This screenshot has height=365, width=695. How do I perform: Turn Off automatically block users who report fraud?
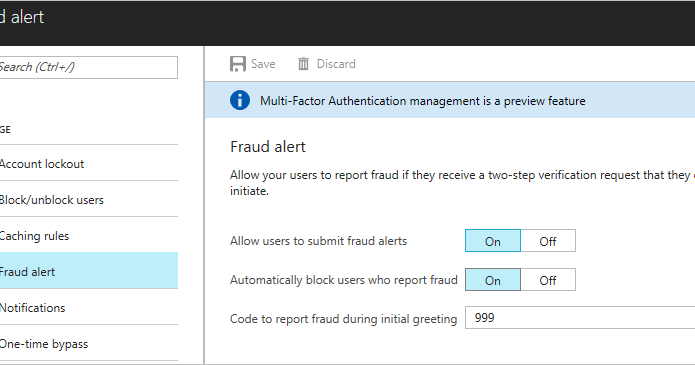[x=548, y=280]
